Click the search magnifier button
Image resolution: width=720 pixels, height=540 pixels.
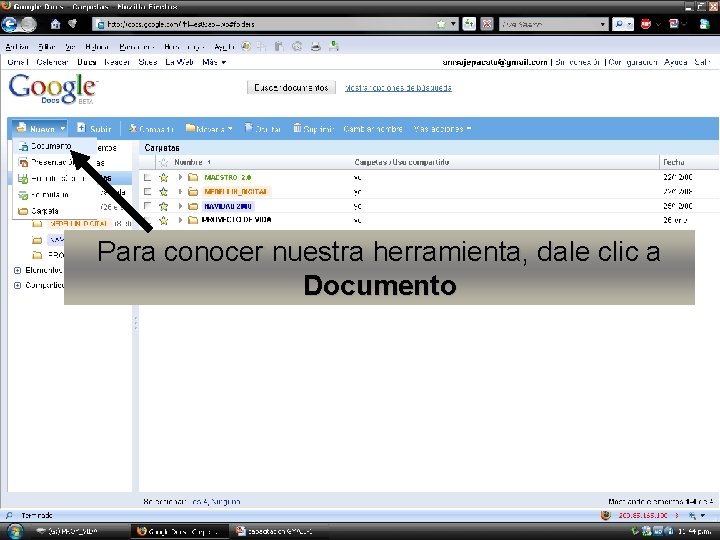(x=619, y=24)
